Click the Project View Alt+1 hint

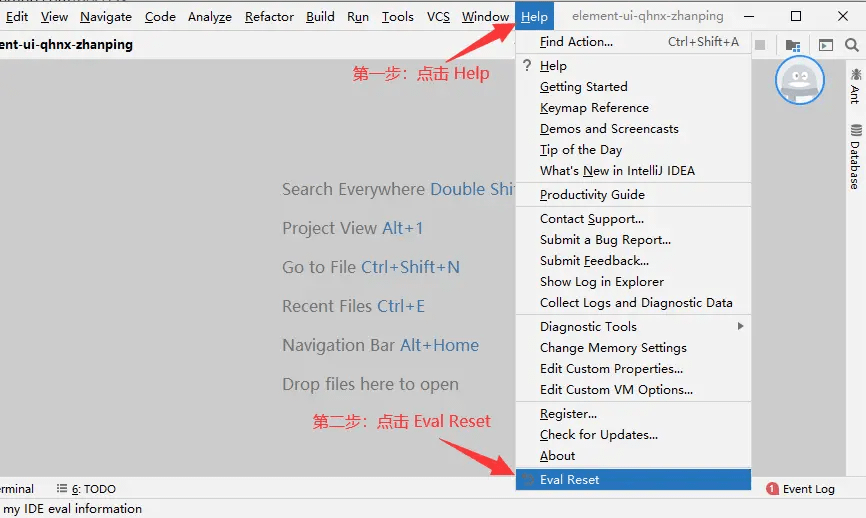tap(352, 228)
